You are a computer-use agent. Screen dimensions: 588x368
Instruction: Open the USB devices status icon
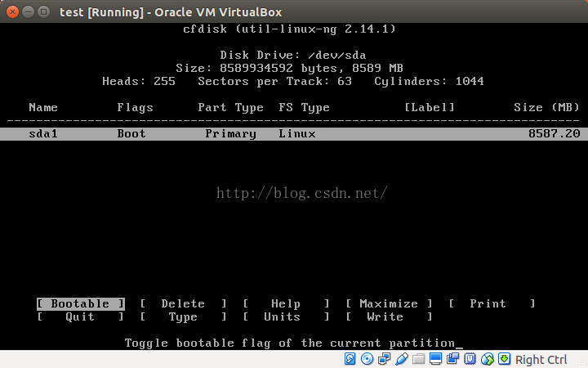click(402, 359)
